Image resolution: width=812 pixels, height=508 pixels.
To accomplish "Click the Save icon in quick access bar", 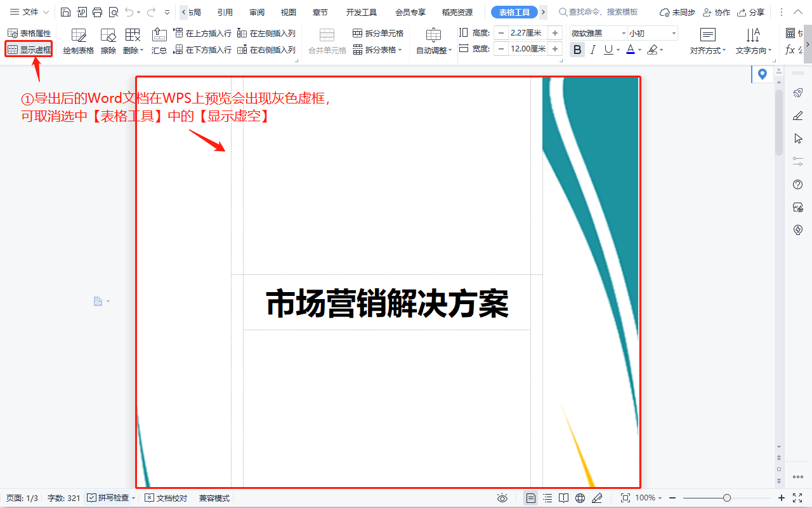I will [65, 12].
